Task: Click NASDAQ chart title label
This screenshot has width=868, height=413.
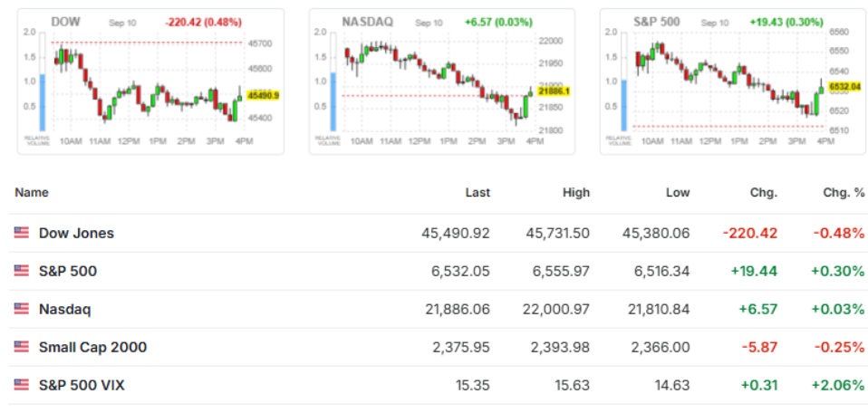Action: point(368,22)
